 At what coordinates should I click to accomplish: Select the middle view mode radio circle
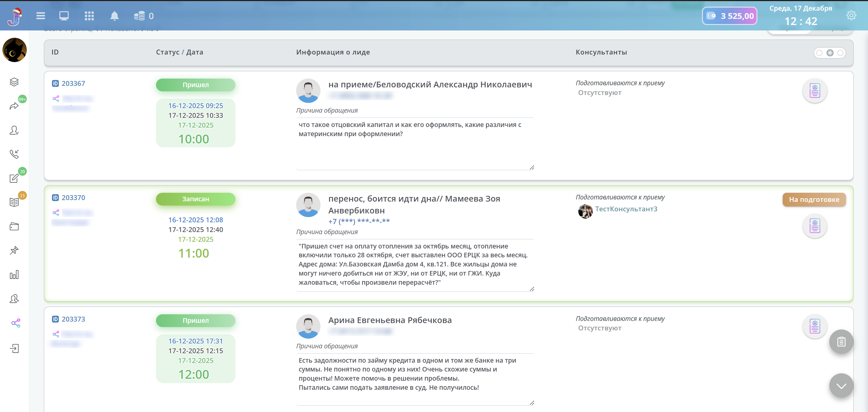[x=830, y=53]
